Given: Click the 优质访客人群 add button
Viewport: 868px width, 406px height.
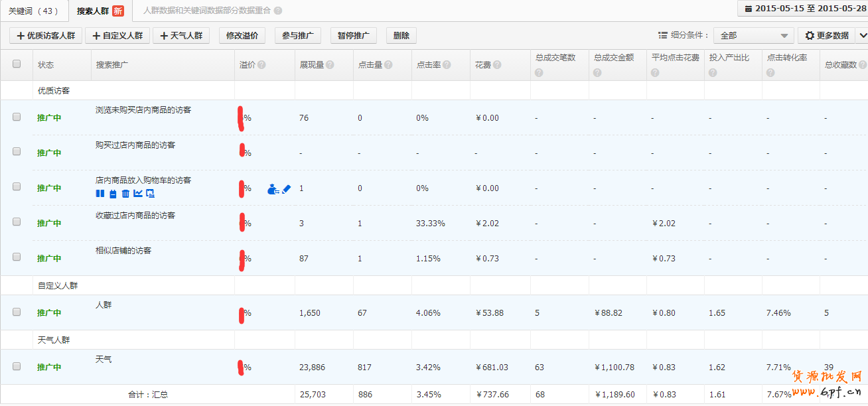Looking at the screenshot, I should click(x=46, y=36).
